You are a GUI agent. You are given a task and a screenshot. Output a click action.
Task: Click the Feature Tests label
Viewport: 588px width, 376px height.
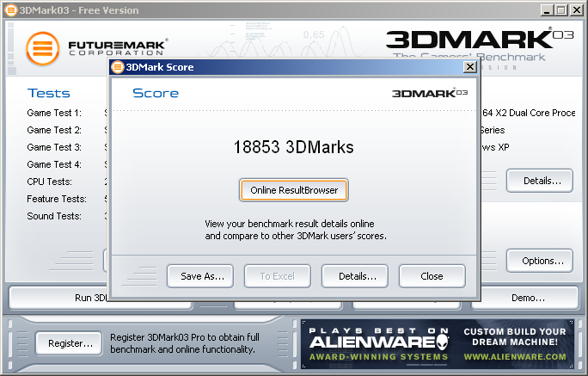[x=57, y=199]
